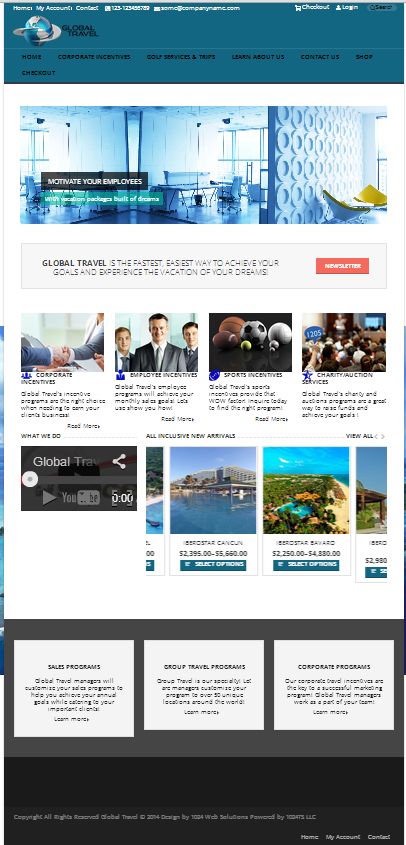Open the Iberostar Cancun resort photo
Screen dimensions: 406x845
pyautogui.click(x=213, y=490)
